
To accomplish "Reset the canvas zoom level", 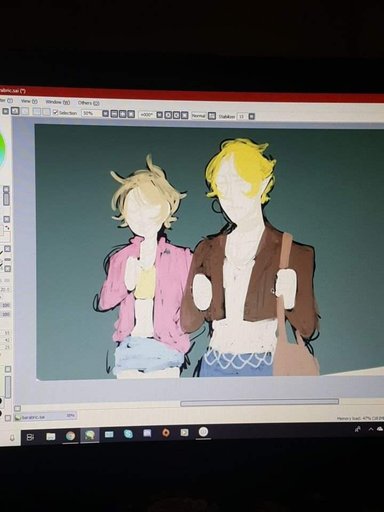I will (131, 114).
